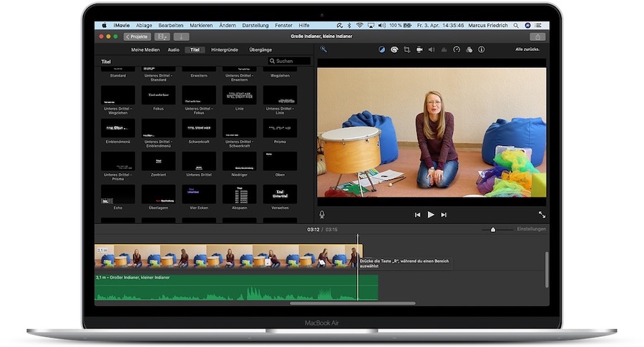The image size is (644, 347).
Task: Click the Bluetooth status icon
Action: point(349,26)
